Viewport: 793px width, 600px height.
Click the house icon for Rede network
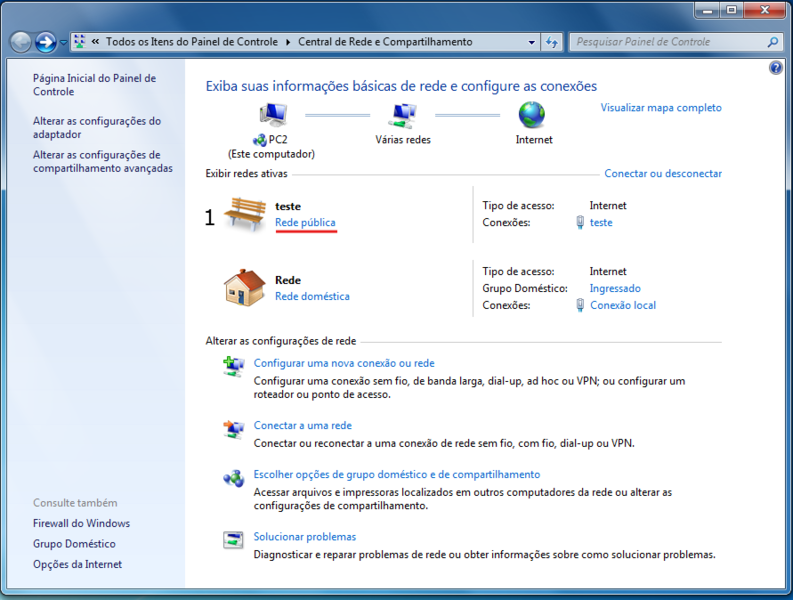(x=245, y=287)
